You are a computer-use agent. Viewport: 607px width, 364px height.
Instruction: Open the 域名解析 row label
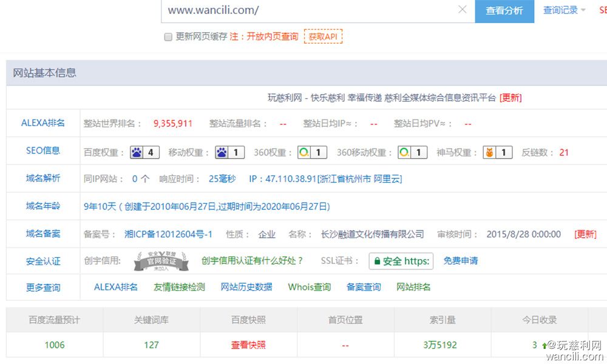(43, 178)
